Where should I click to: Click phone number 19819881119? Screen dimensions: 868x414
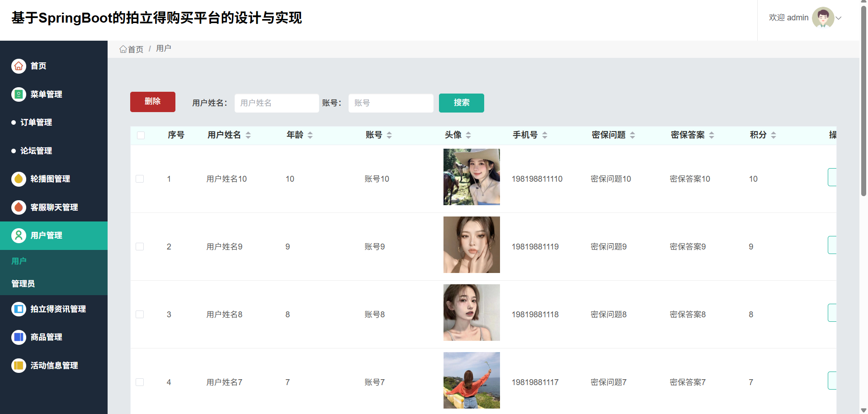point(535,247)
